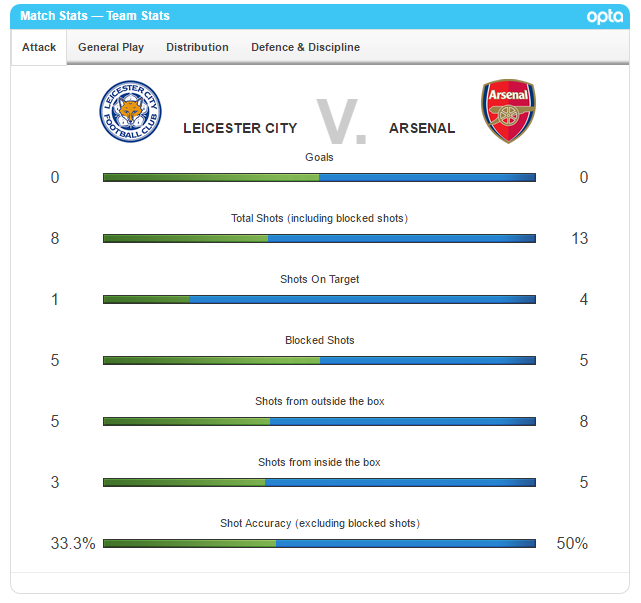Click the Shots from inside the box bar
The image size is (641, 603).
pos(319,482)
